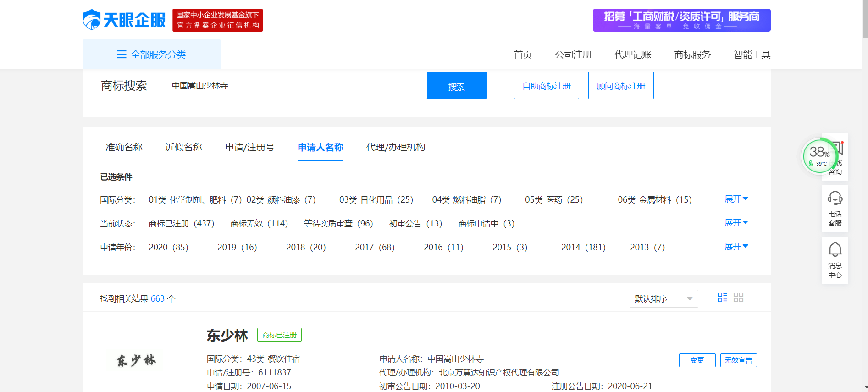
Task: Click the 顾问商标注册 button
Action: tap(621, 85)
